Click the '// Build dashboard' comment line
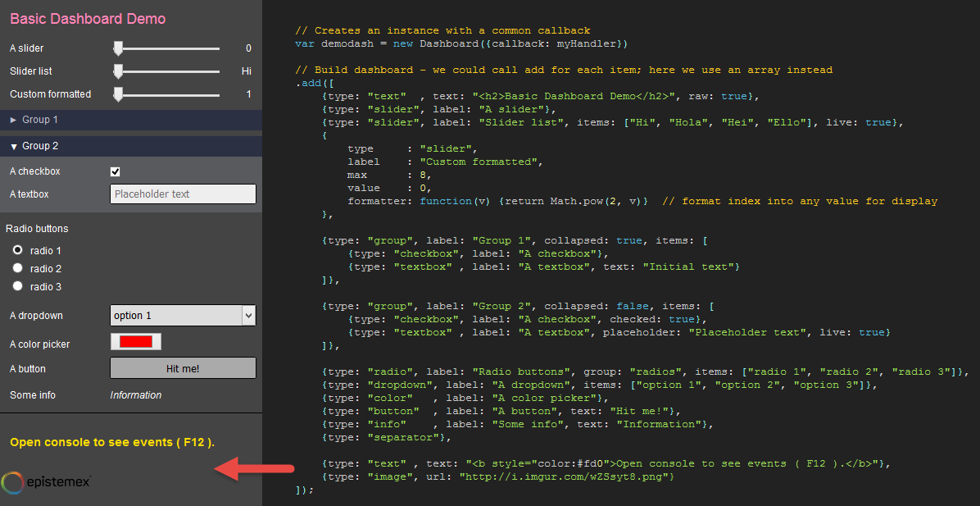The height and width of the screenshot is (506, 980). click(564, 70)
